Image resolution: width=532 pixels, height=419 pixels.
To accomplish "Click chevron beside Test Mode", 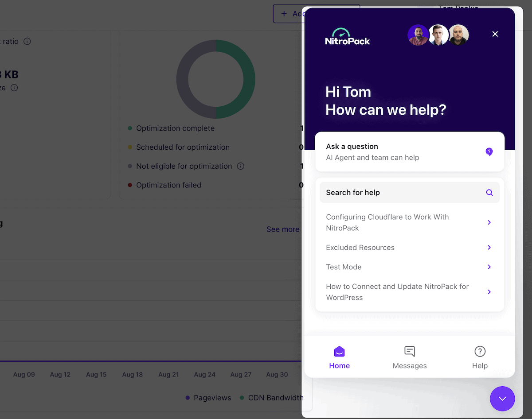I will click(489, 267).
